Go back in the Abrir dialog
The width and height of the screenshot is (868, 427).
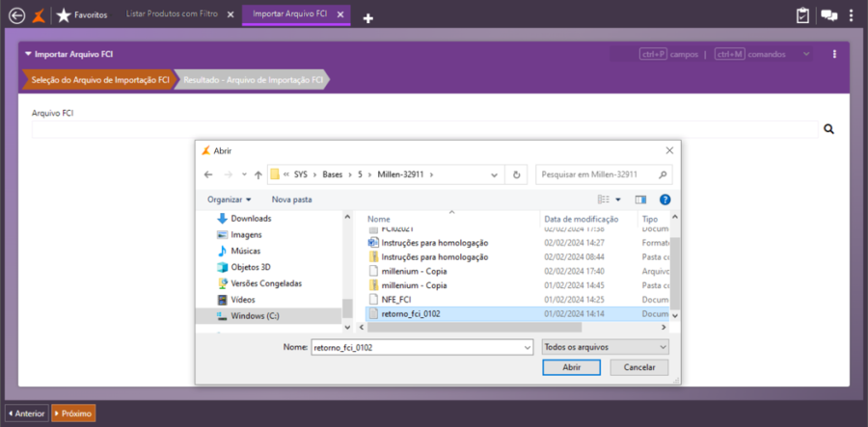(208, 174)
